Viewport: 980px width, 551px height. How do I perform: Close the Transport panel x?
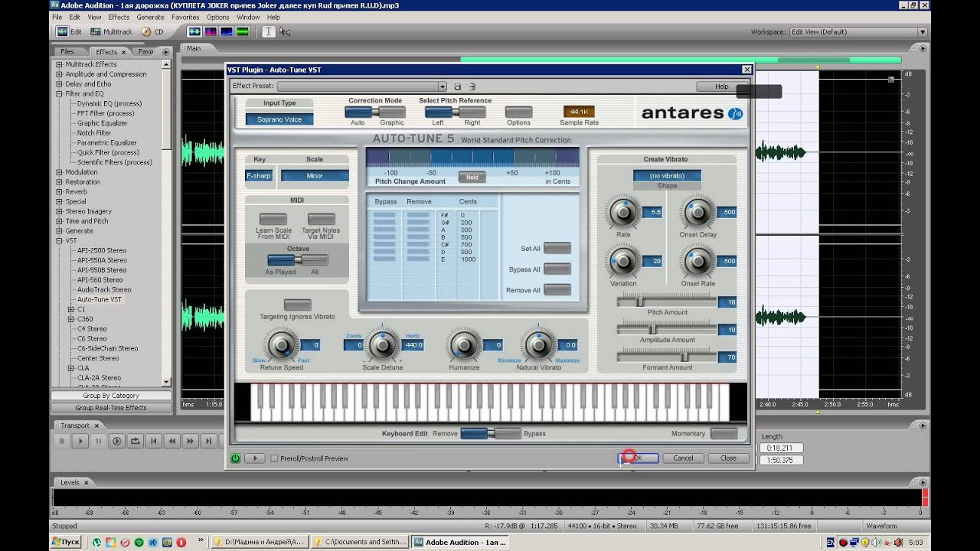pyautogui.click(x=96, y=425)
